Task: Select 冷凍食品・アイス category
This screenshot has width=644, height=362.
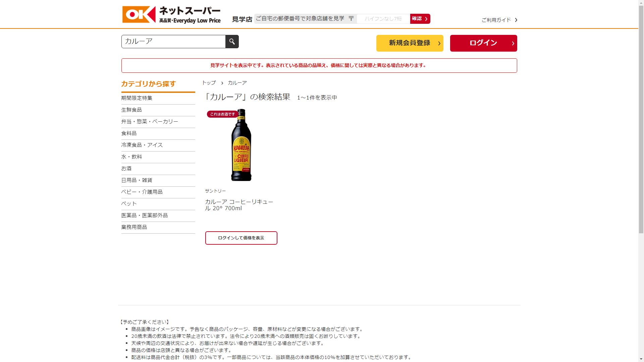Action: 142,145
